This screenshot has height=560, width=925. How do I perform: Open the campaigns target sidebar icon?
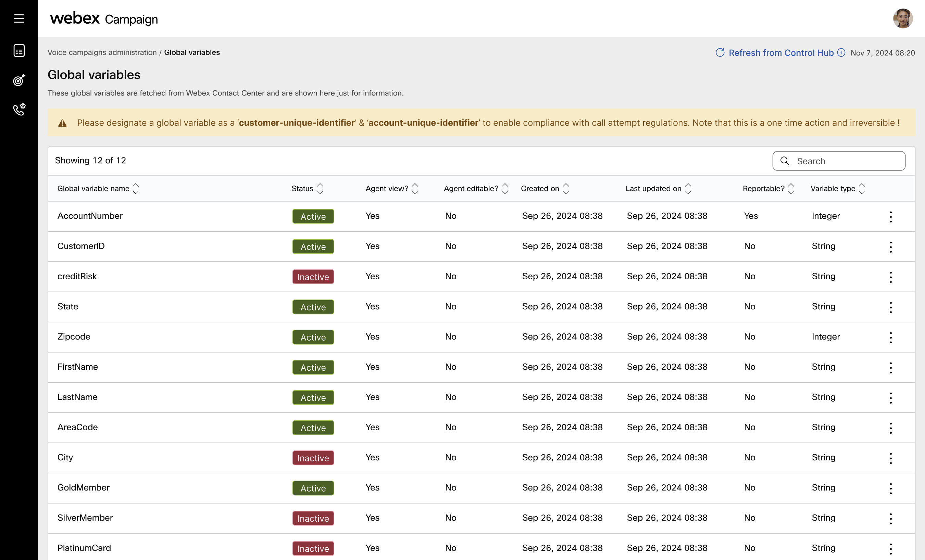pos(19,80)
